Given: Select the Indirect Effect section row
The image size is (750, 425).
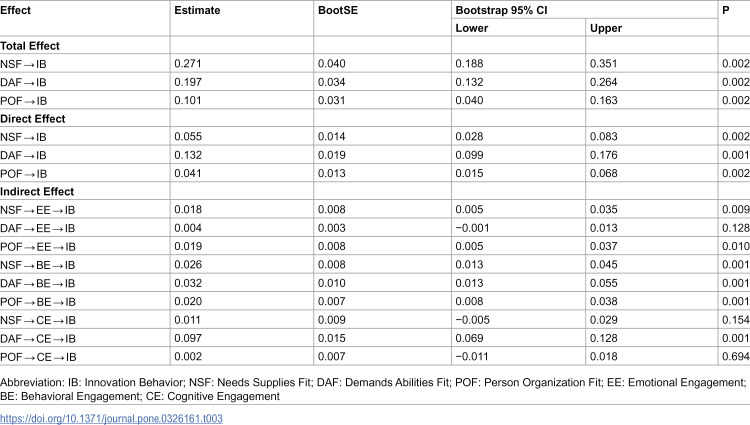Looking at the screenshot, I should [x=375, y=191].
